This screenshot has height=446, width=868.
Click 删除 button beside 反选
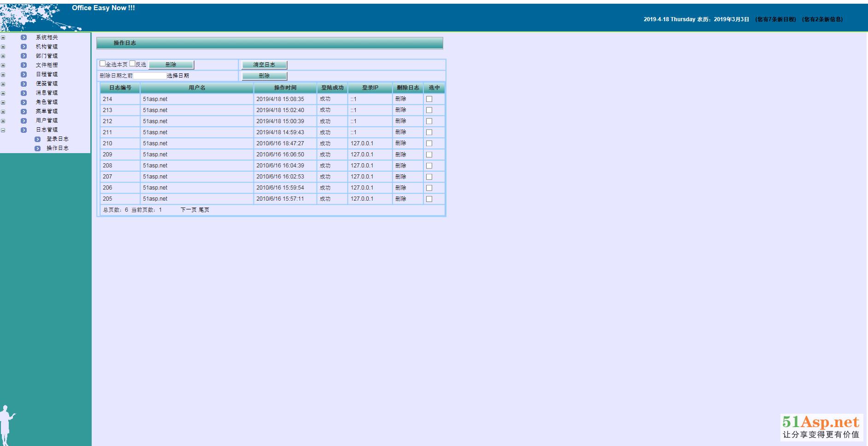tap(171, 65)
